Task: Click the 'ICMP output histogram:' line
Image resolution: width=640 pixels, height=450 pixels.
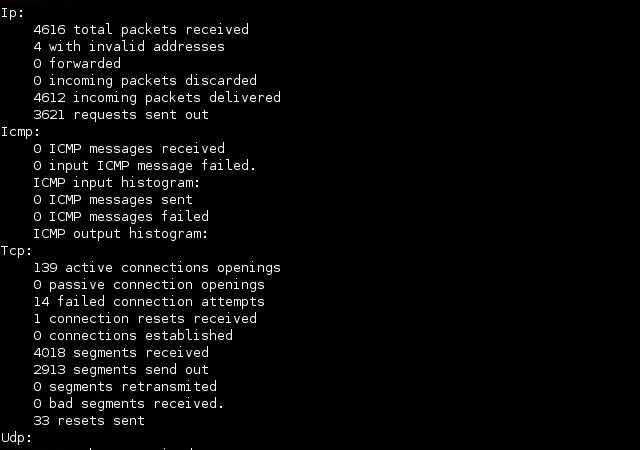Action: (121, 234)
